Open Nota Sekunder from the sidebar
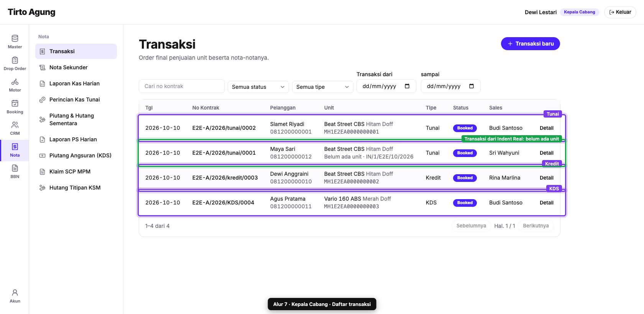The image size is (644, 314). [76, 67]
